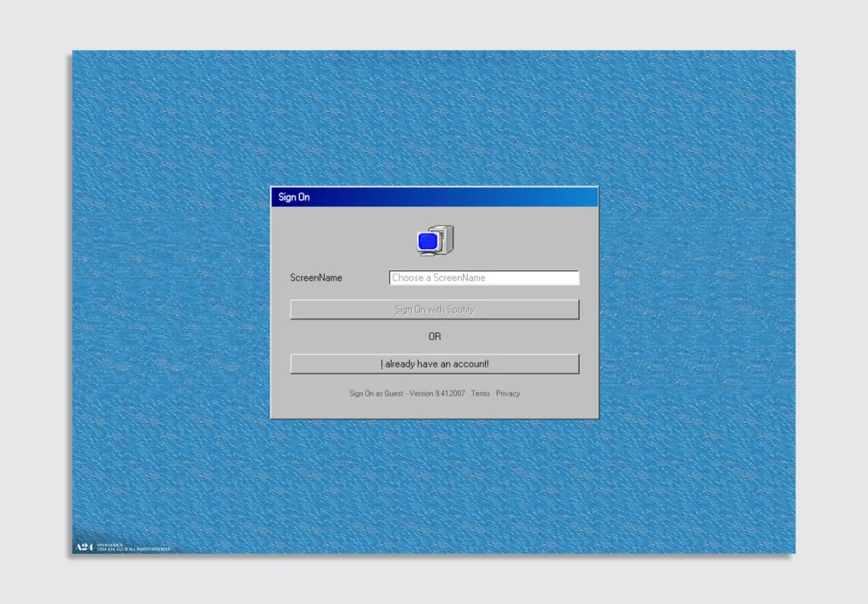Open the Privacy link
868x604 pixels.
coord(508,394)
